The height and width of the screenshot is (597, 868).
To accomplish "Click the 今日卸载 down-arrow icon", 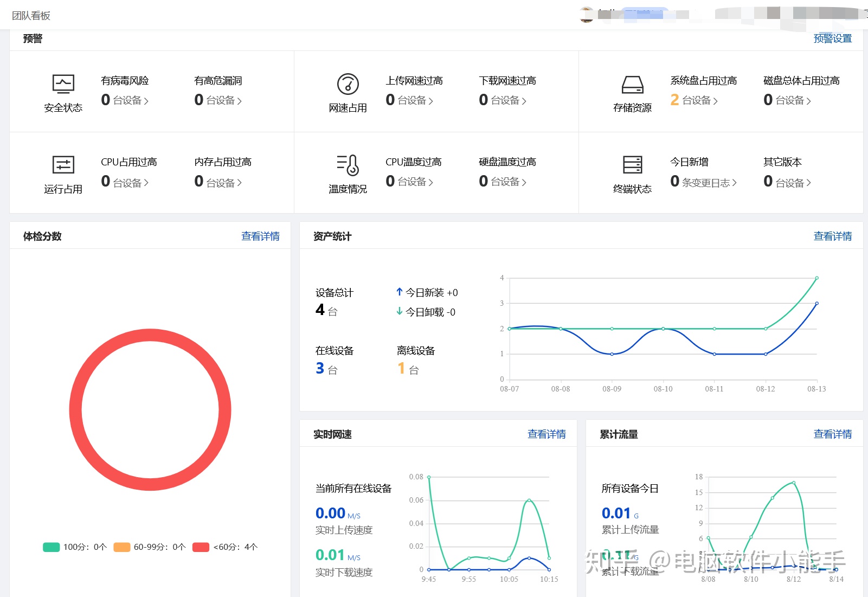I will 399,312.
